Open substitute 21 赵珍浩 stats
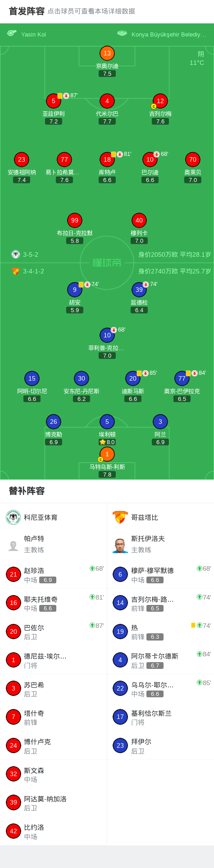The height and width of the screenshot is (868, 214). (x=53, y=574)
